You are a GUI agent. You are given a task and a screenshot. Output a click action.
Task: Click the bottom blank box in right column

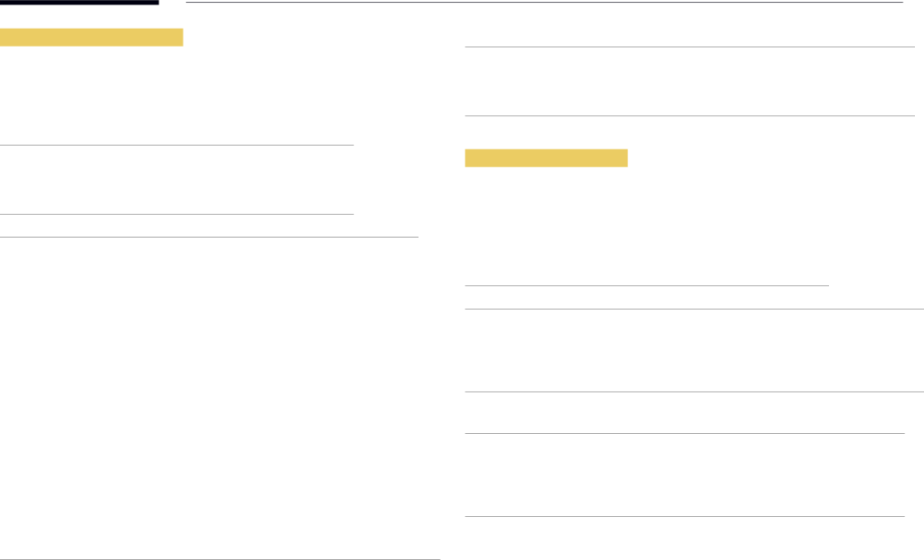point(685,475)
